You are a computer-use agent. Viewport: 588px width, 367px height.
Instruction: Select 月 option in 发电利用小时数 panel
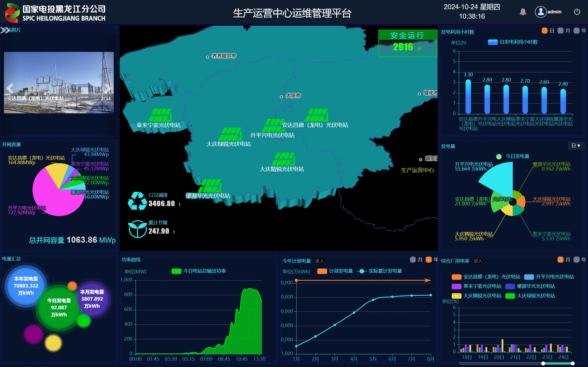click(561, 31)
